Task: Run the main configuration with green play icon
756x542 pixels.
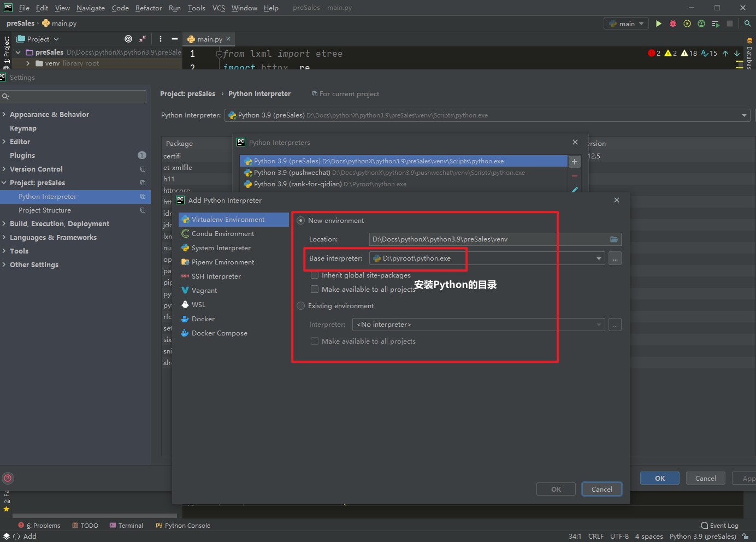Action: click(658, 23)
